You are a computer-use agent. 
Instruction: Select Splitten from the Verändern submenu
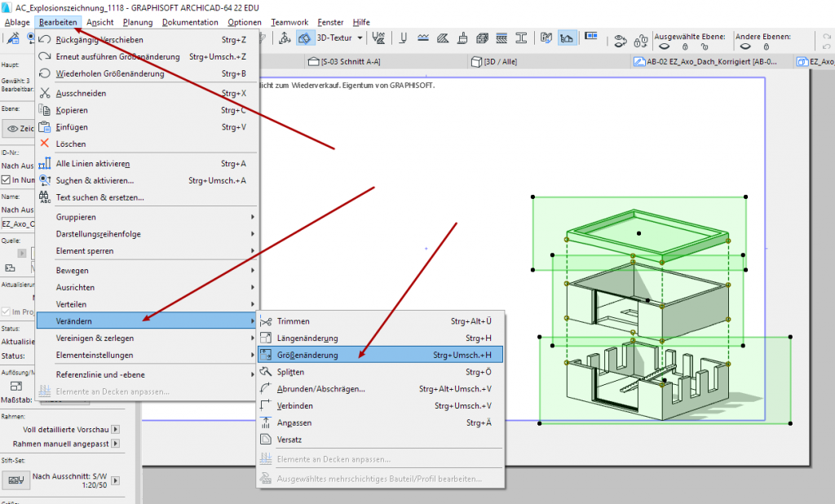(x=291, y=372)
